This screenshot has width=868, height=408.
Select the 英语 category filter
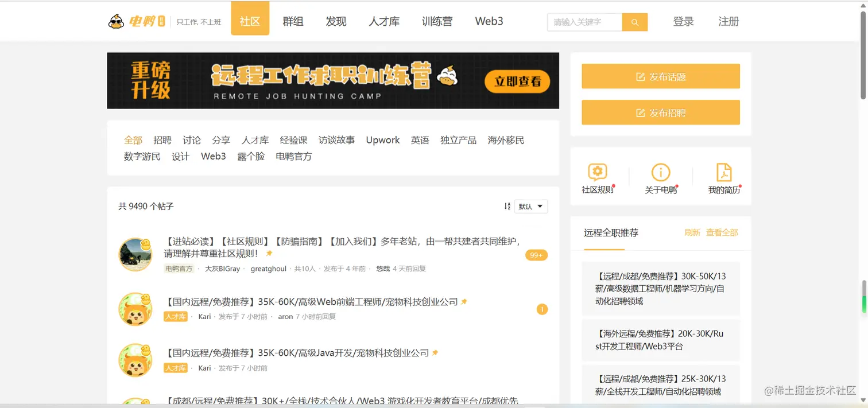[x=420, y=140]
